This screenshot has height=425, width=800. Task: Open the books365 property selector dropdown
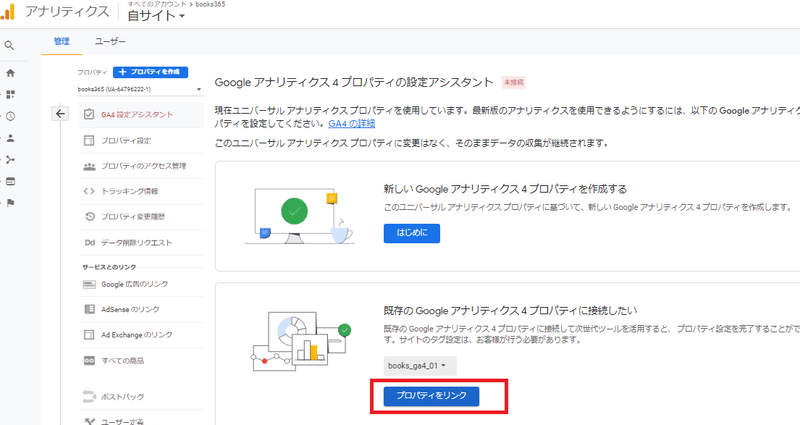click(140, 90)
